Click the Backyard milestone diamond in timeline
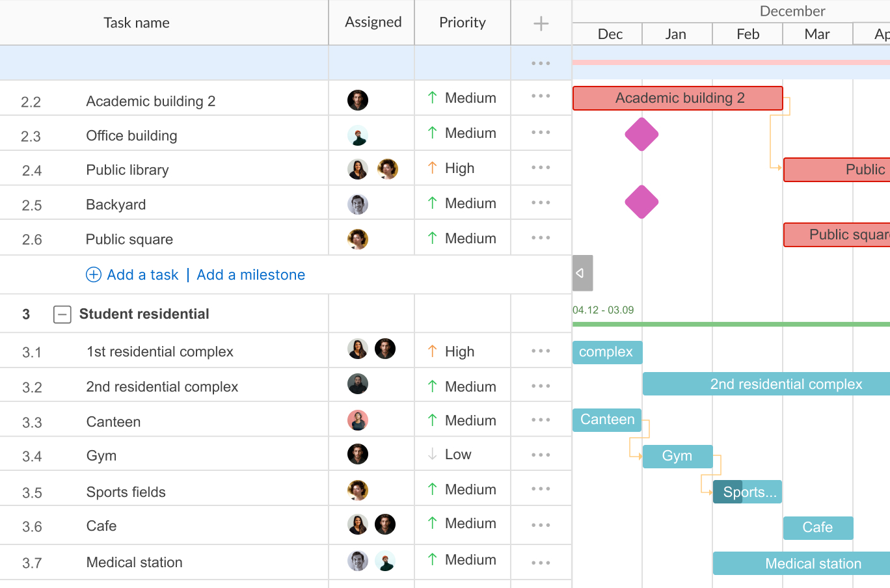The image size is (890, 588). [641, 202]
